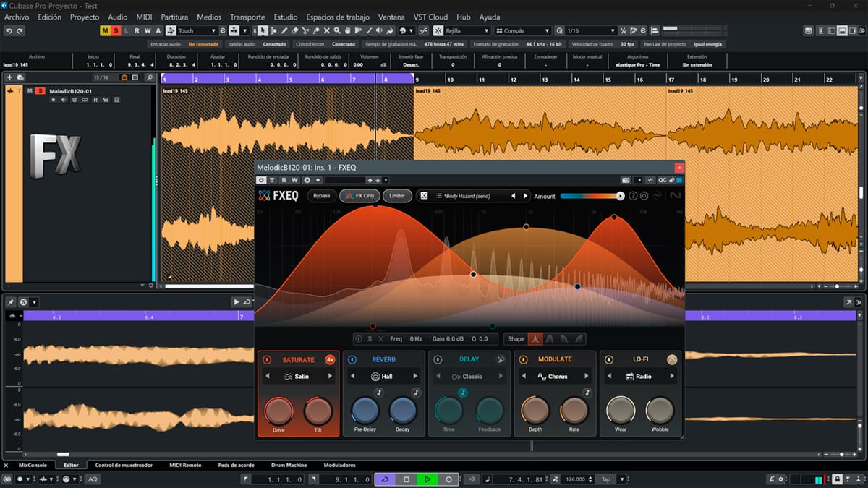Click the Tap tempo button
This screenshot has height=488, width=868.
coord(606,479)
